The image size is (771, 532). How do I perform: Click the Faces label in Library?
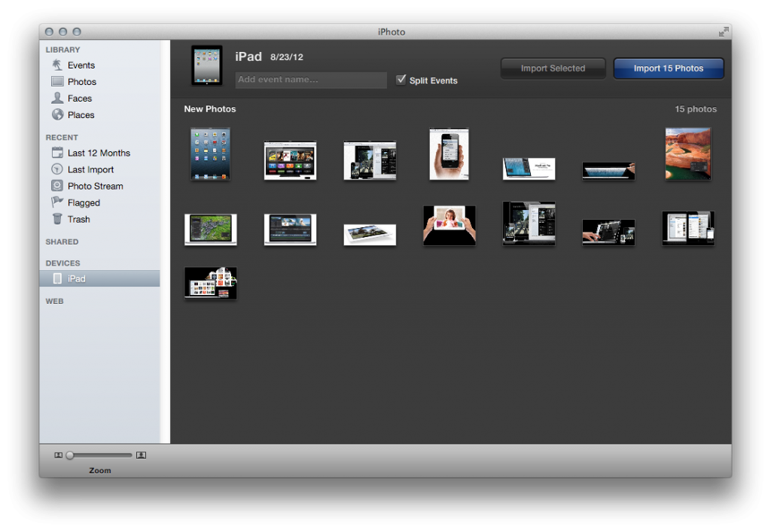click(x=80, y=99)
